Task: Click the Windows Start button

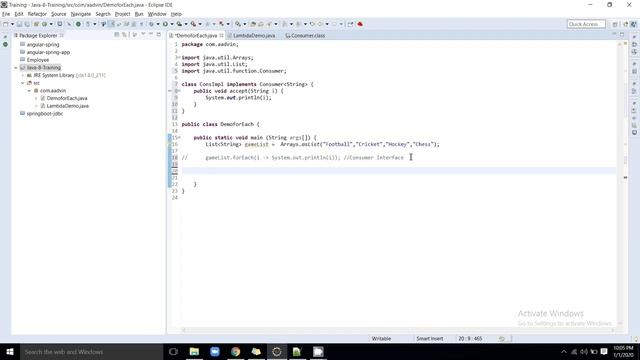Action: (x=10, y=352)
